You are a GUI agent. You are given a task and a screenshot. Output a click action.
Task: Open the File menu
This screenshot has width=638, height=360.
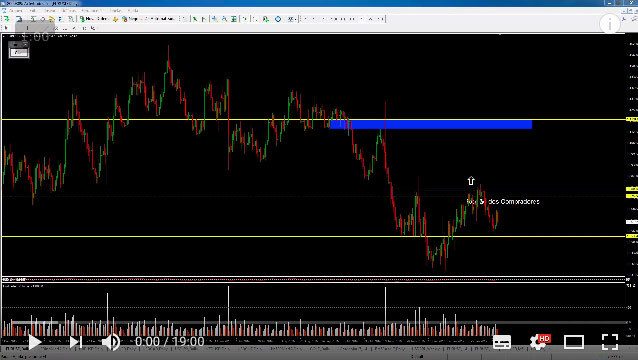15,10
